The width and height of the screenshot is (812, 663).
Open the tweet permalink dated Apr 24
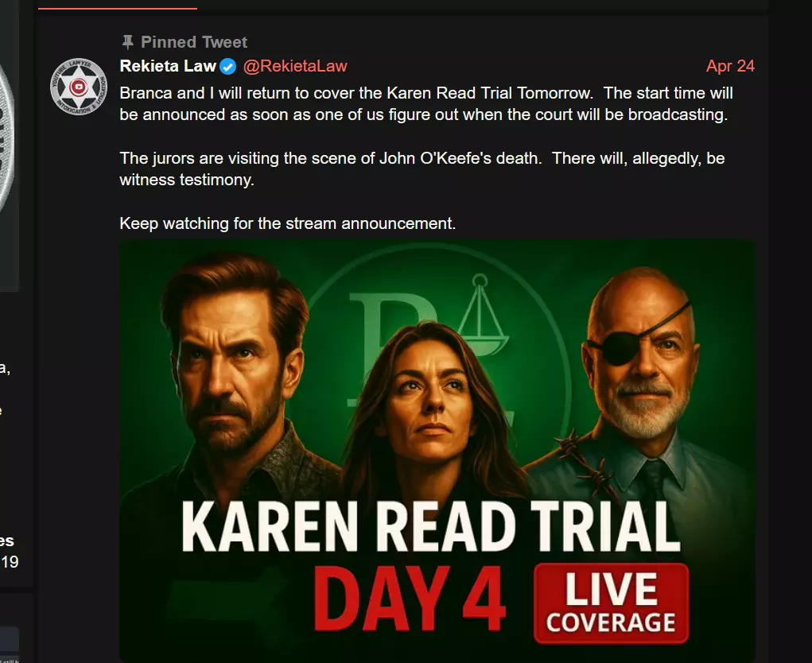pos(730,66)
